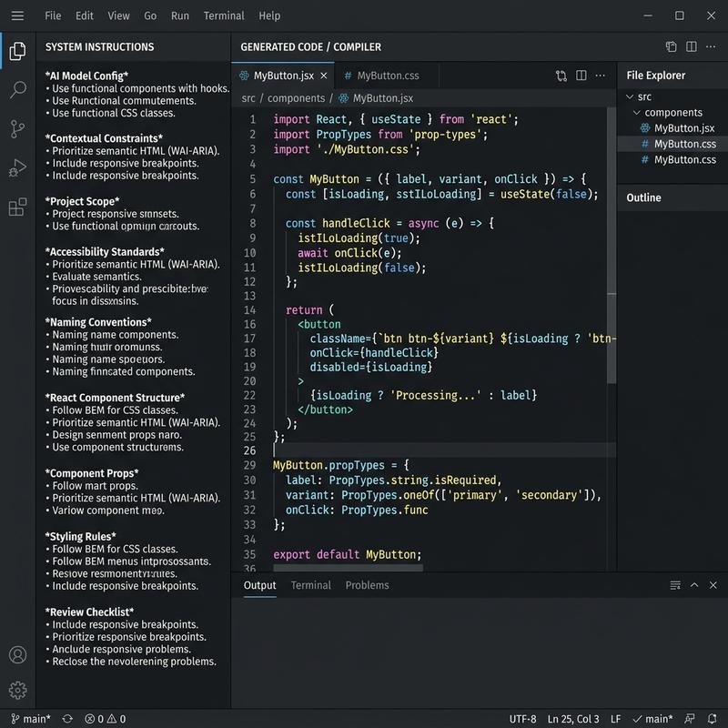728x728 pixels.
Task: Click the checkmark main* item at status bar right
Action: 652,719
